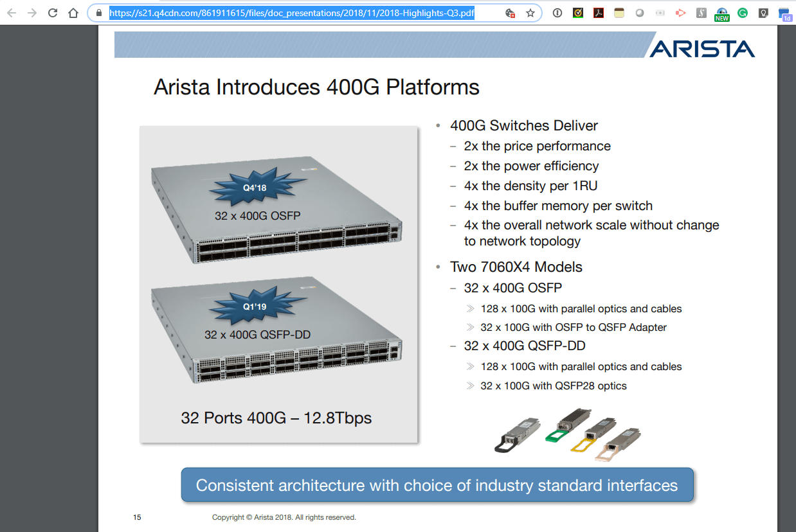The image size is (796, 532).
Task: Reload the Arista PDF page
Action: tap(51, 13)
